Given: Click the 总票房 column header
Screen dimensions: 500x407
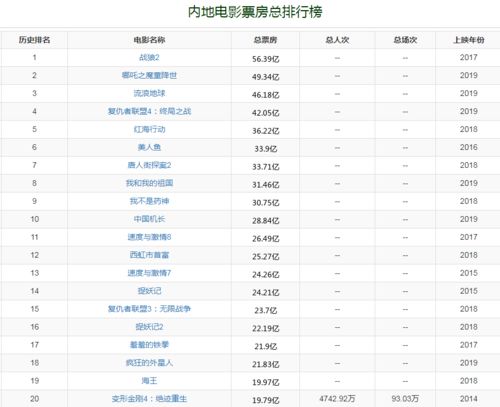Looking at the screenshot, I should [265, 40].
